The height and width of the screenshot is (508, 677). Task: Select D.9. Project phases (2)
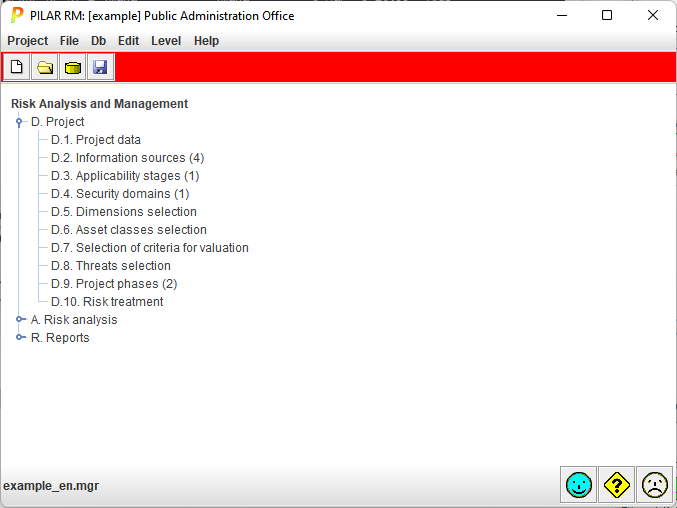(x=114, y=284)
